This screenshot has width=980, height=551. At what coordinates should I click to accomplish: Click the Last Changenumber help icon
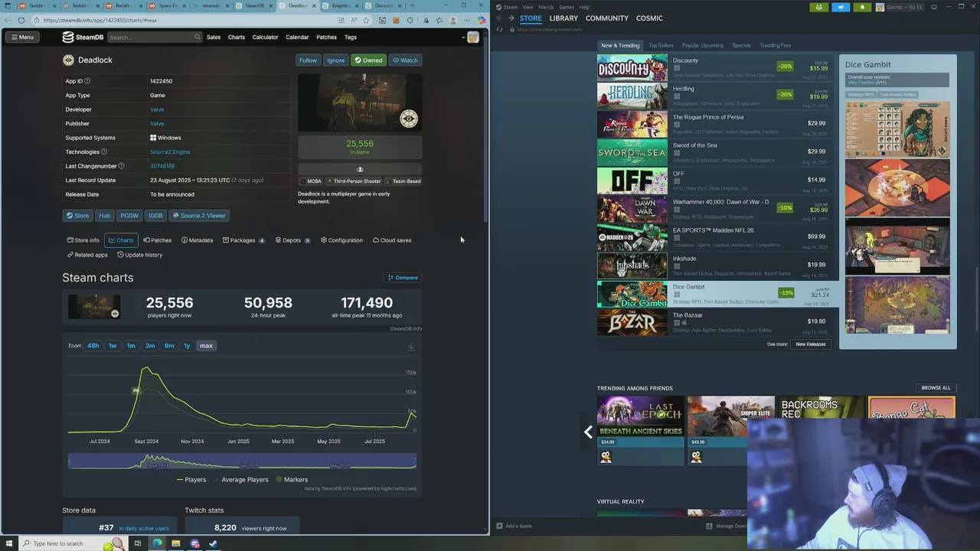pos(121,166)
